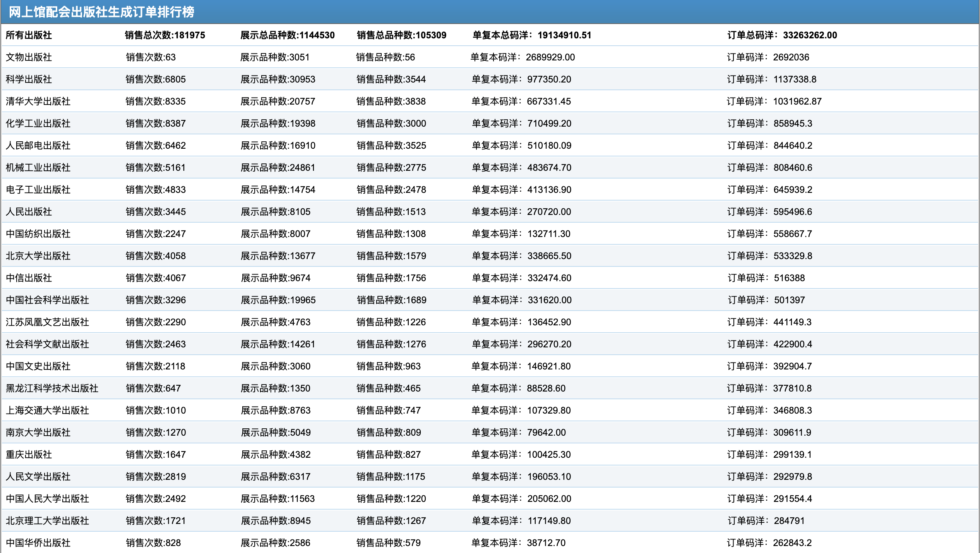Select the 江苏凤凰文艺出版社 entry

tap(48, 322)
